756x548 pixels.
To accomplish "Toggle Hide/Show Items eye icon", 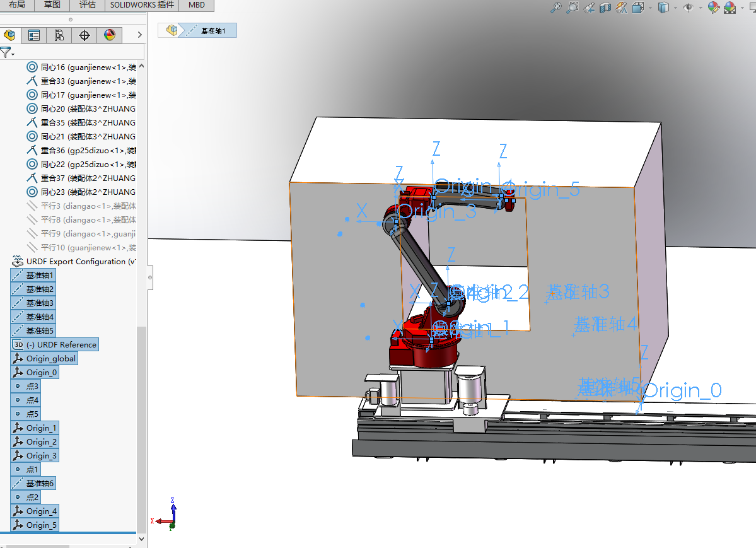I will 690,8.
